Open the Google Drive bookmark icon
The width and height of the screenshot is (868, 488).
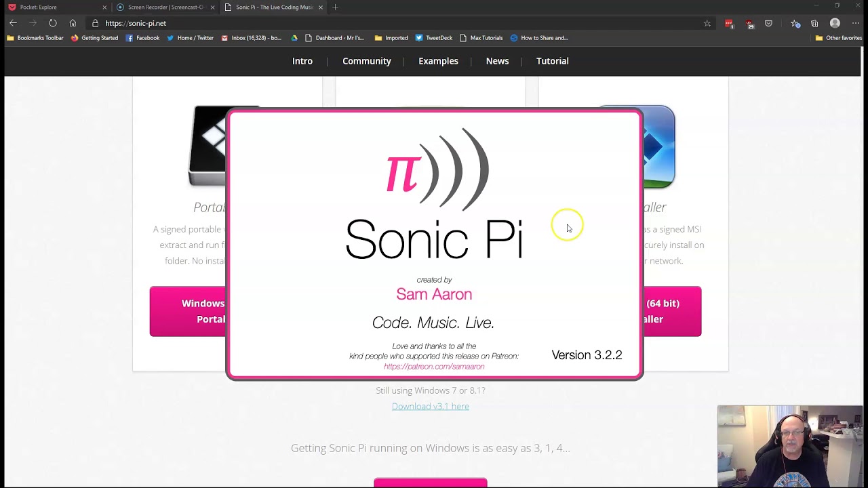click(294, 38)
